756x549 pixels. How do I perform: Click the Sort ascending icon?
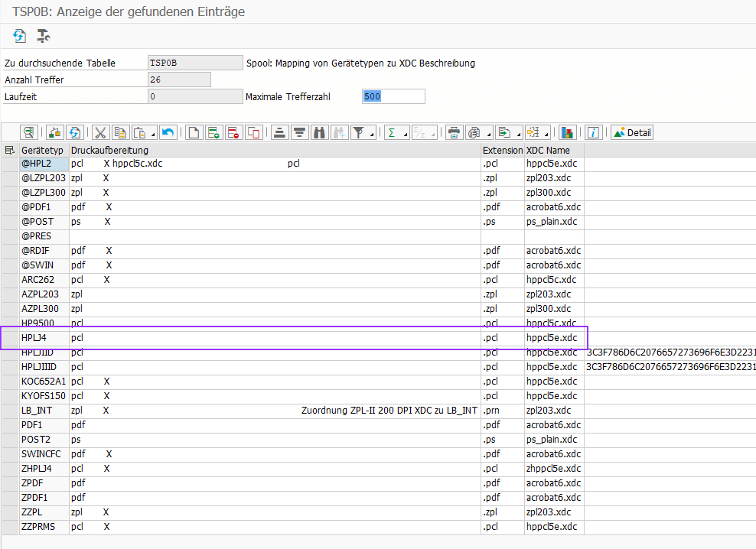click(x=279, y=132)
